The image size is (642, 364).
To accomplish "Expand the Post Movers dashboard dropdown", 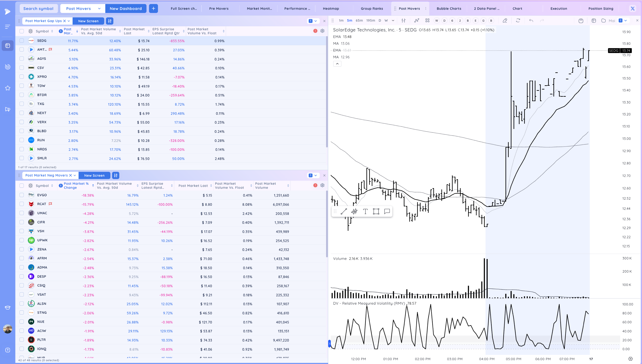I will click(x=99, y=8).
